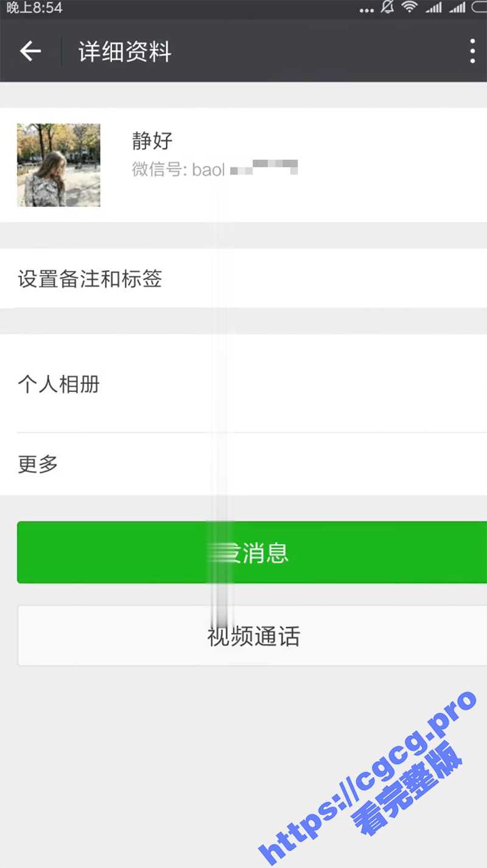Tap the first SIM signal bars

[x=433, y=7]
